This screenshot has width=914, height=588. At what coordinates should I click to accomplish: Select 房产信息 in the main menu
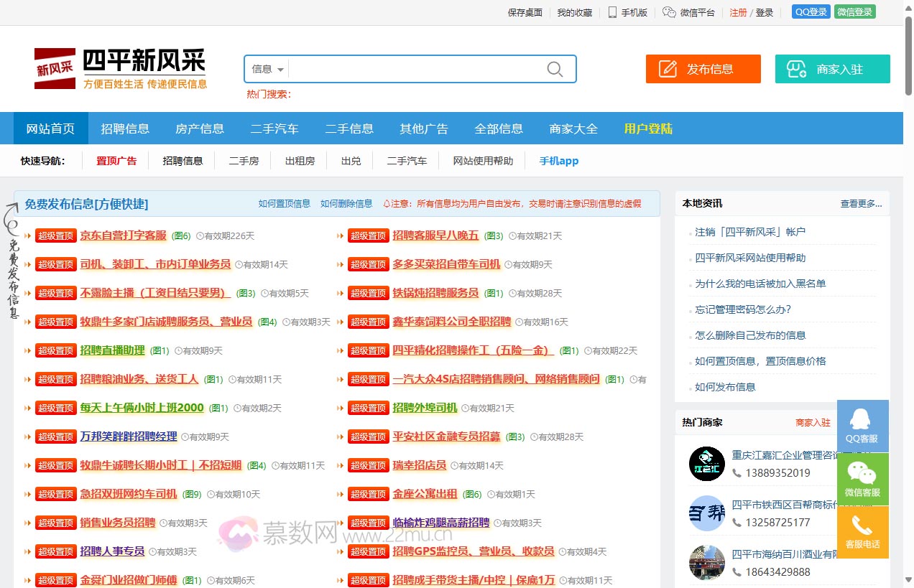[200, 129]
